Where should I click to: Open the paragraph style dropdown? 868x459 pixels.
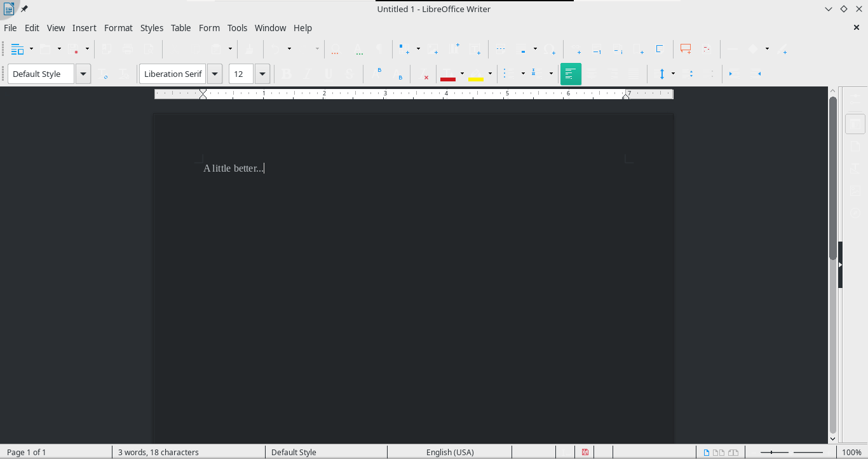83,74
